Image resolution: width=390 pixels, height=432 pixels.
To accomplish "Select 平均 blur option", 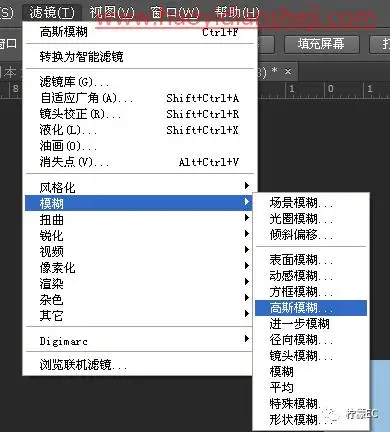I will [311, 388].
